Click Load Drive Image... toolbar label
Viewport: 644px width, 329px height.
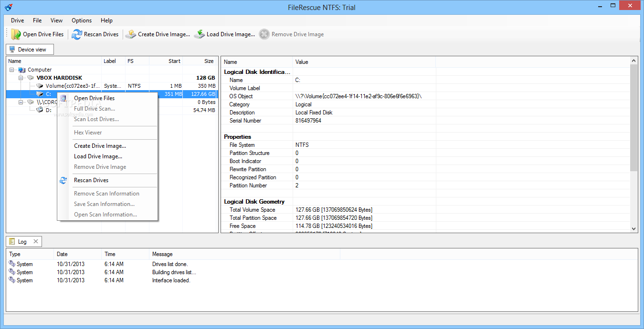pyautogui.click(x=231, y=34)
